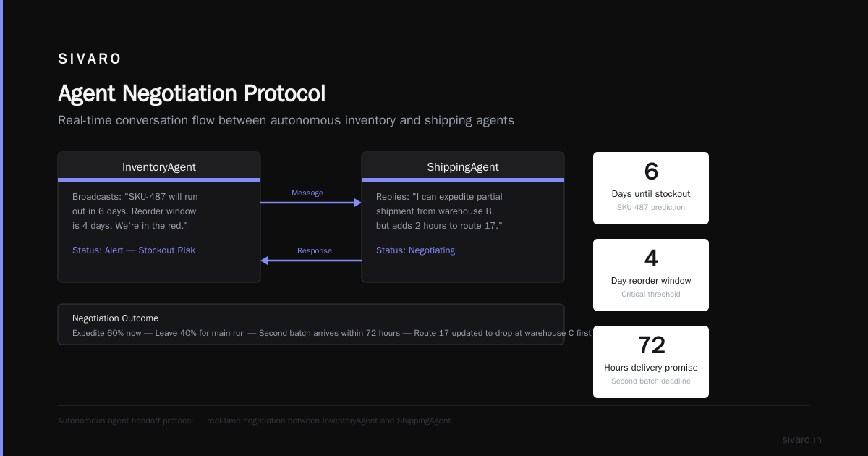This screenshot has height=456, width=868.
Task: Select the InventoryAgent broadcast message text
Action: click(x=135, y=211)
